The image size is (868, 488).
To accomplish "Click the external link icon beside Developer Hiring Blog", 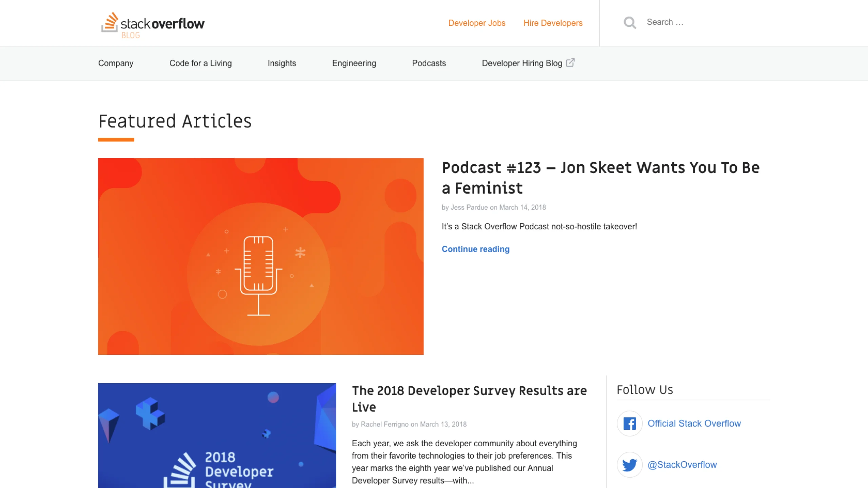I will click(570, 63).
